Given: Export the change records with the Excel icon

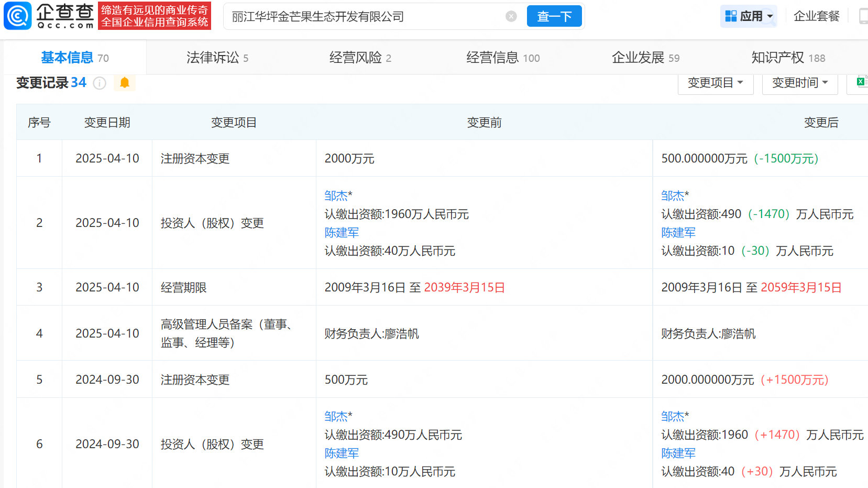Looking at the screenshot, I should coord(862,82).
